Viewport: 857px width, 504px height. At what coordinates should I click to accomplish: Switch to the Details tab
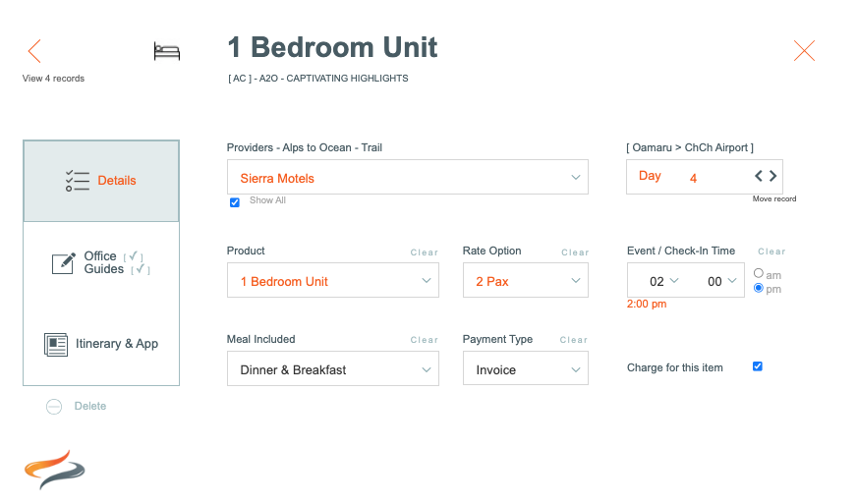point(101,181)
